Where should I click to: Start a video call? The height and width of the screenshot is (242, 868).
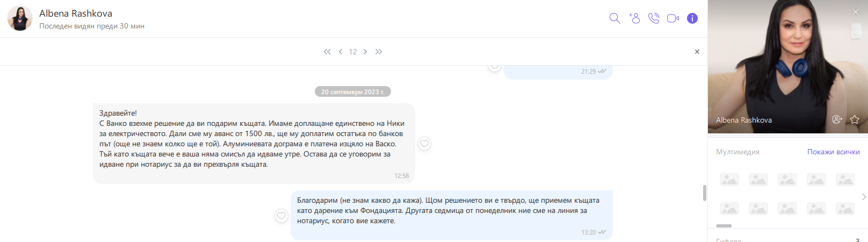(x=673, y=18)
